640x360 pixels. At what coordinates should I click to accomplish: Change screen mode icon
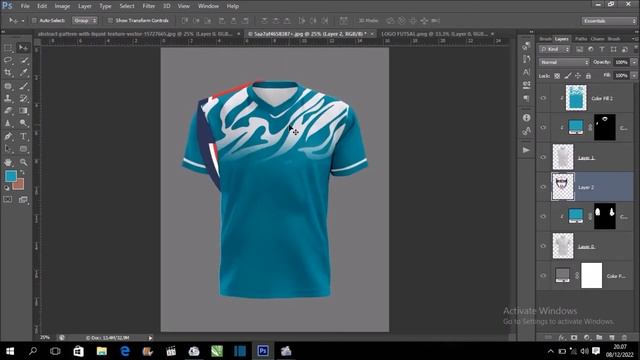point(23,199)
